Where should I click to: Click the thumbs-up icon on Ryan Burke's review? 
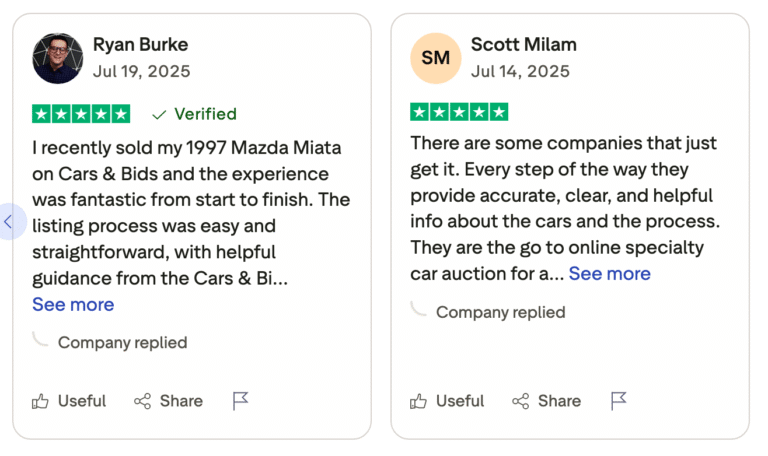pos(41,401)
